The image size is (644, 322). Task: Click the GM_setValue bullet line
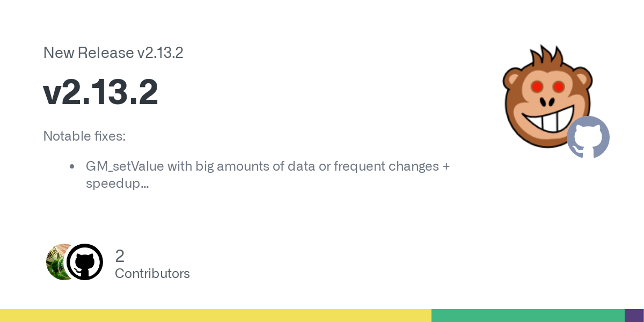click(267, 166)
